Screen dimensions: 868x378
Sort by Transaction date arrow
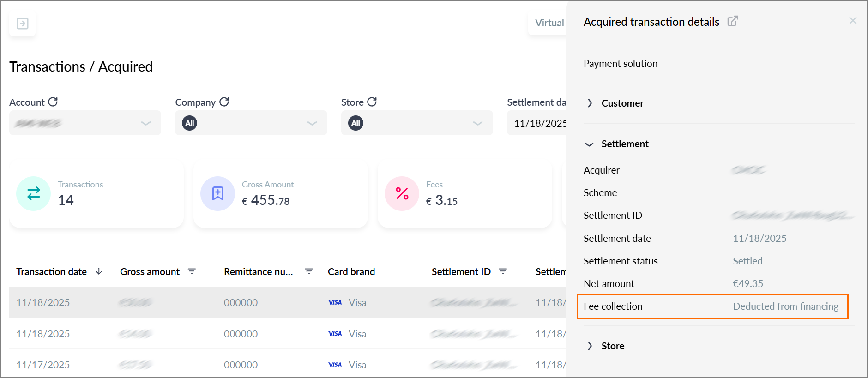(99, 271)
